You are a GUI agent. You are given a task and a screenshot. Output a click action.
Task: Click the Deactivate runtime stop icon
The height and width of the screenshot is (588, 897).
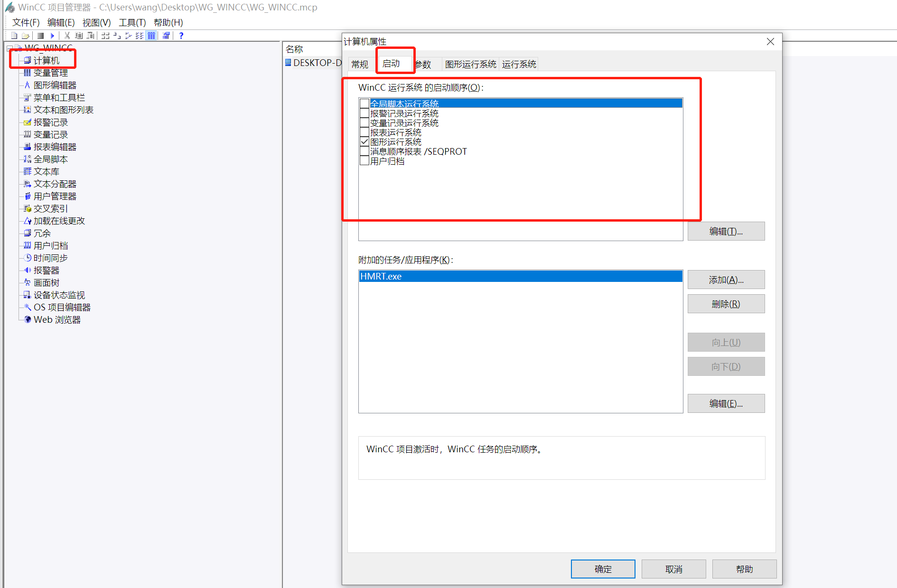click(x=41, y=36)
